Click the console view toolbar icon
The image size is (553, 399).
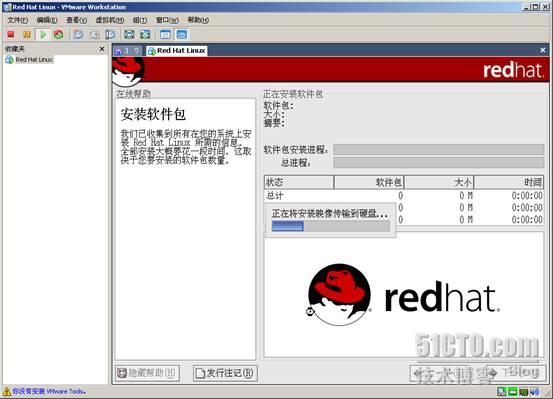click(182, 34)
